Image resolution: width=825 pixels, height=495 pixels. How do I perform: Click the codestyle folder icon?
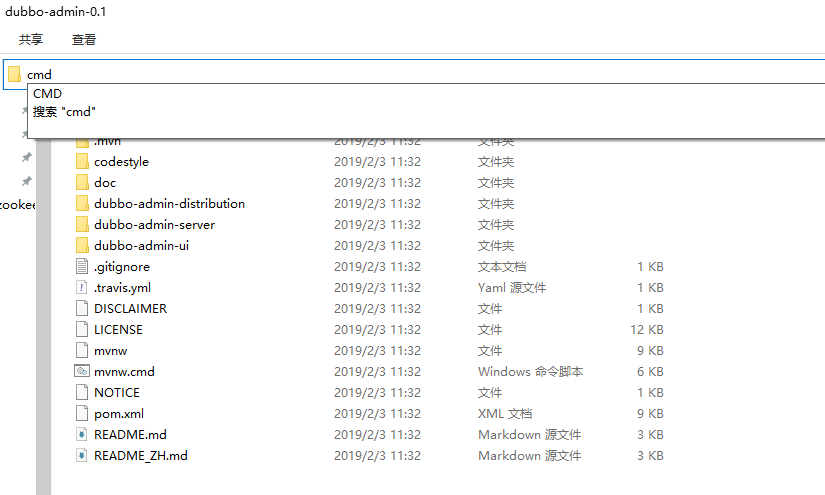pyautogui.click(x=82, y=162)
